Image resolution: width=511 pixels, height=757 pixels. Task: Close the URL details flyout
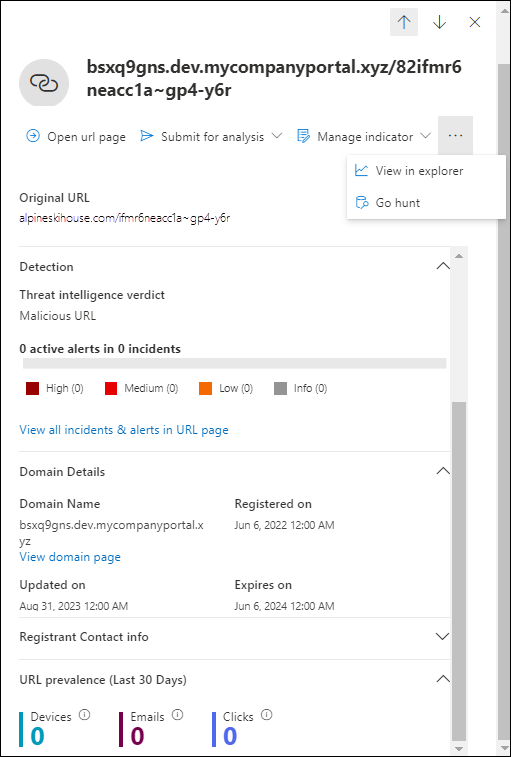click(475, 22)
